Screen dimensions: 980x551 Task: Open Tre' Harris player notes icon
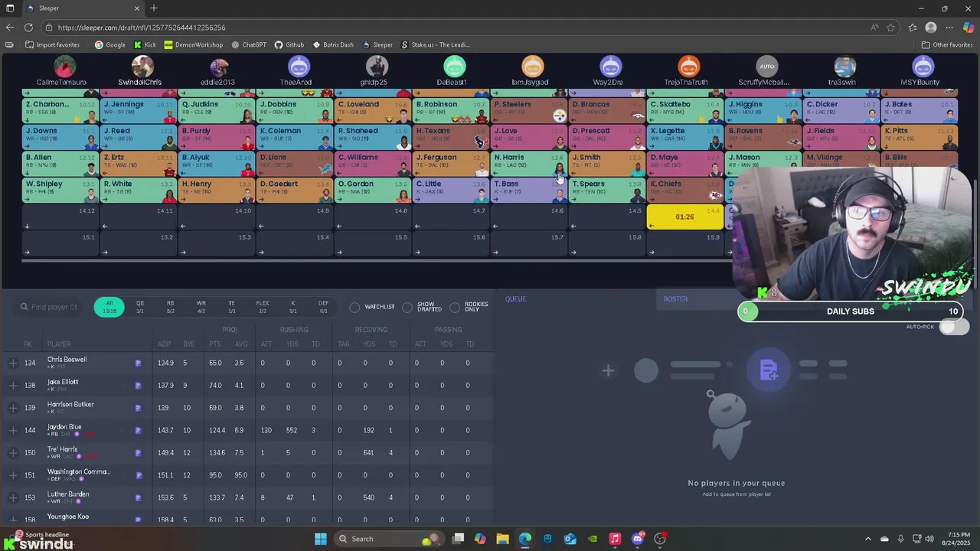pyautogui.click(x=138, y=453)
